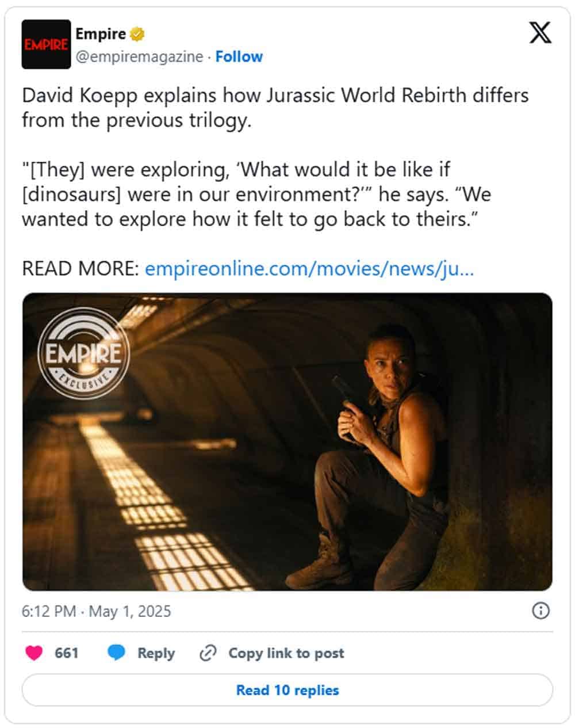Click the Empire Exclusive stamp on the image
Image resolution: width=575 pixels, height=728 pixels.
click(x=82, y=353)
